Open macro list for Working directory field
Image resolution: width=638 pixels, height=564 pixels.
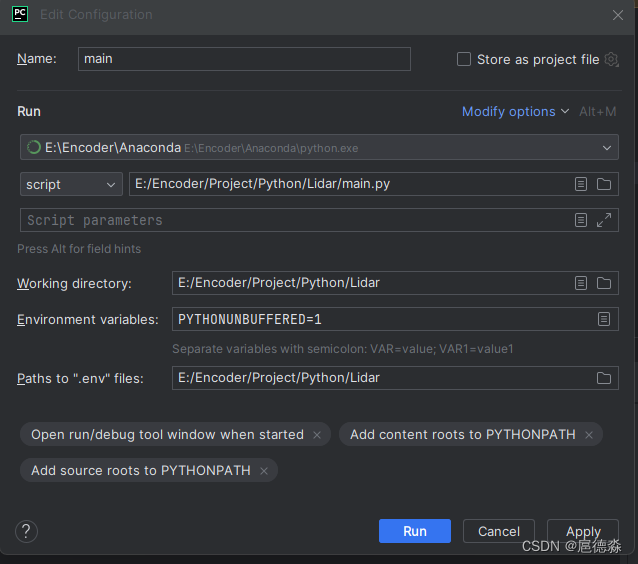pyautogui.click(x=581, y=283)
